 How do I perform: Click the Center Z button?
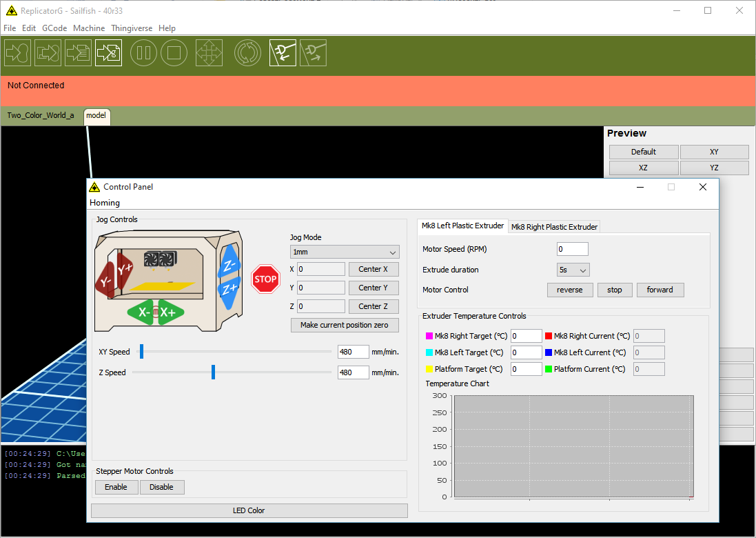pos(374,306)
